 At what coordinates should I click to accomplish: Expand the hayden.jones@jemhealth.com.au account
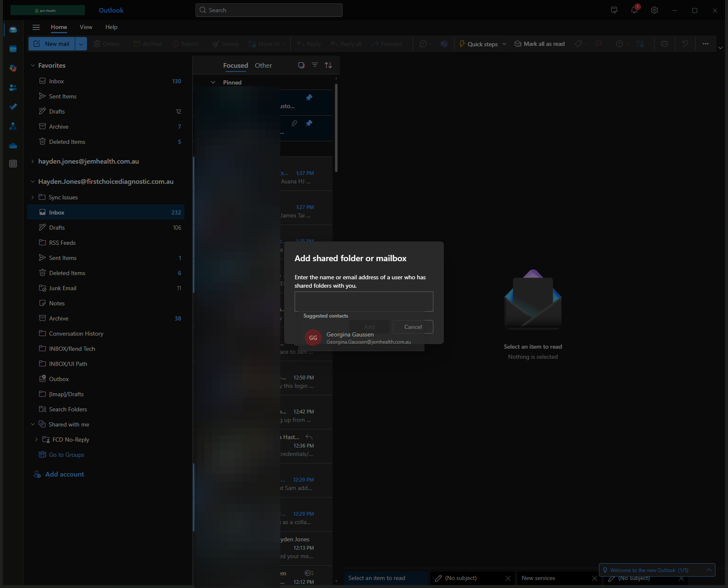click(33, 162)
